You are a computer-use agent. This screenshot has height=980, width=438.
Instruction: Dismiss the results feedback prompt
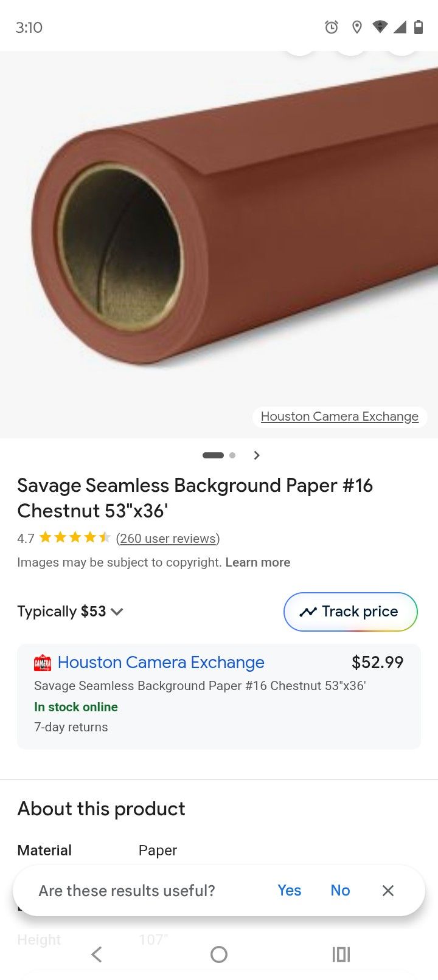(x=388, y=891)
